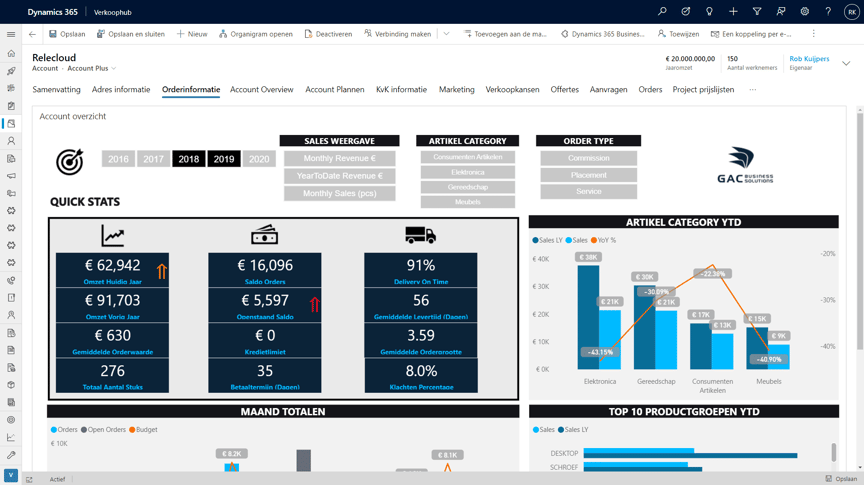
Task: Select YearToDate Revenue € sales view
Action: pyautogui.click(x=339, y=176)
